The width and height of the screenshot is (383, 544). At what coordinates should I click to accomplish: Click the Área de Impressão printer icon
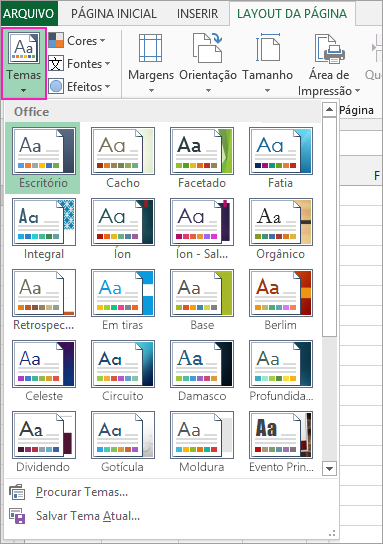coord(329,49)
